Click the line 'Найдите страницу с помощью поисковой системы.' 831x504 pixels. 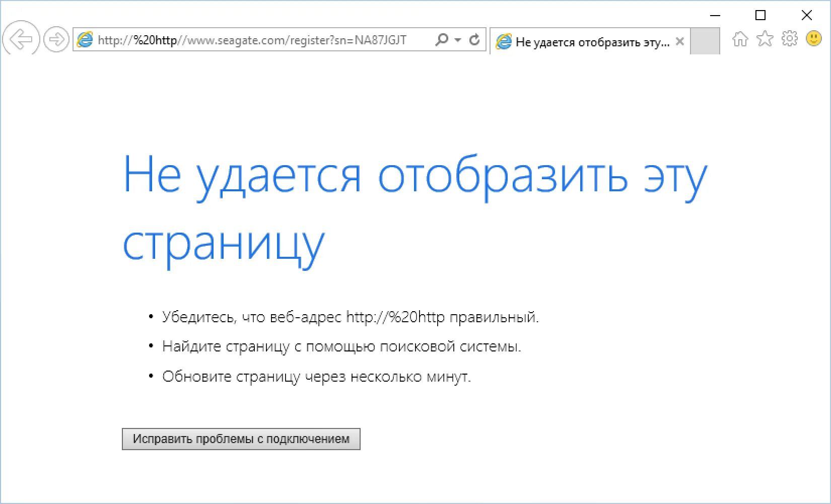(341, 347)
